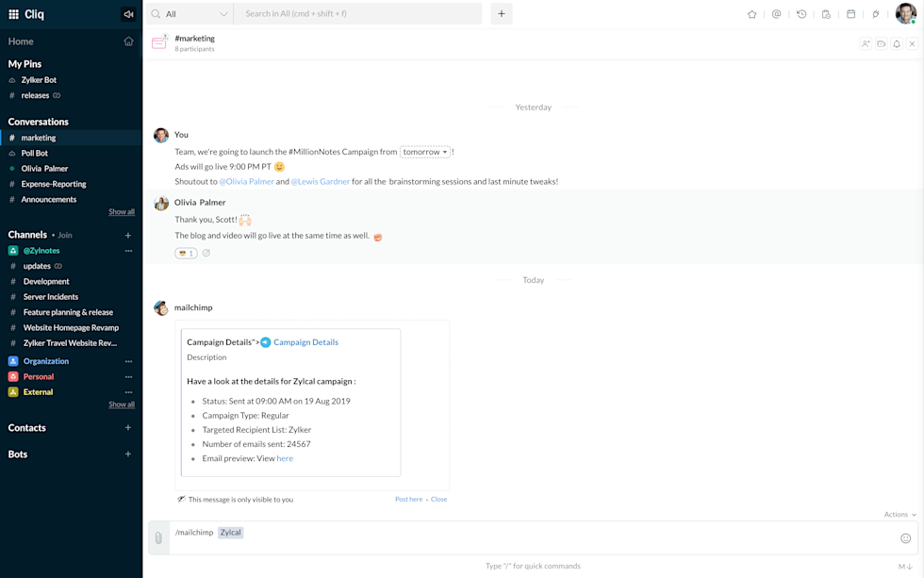924x578 pixels.
Task: Open the search scope 'All' dropdown
Action: point(190,14)
